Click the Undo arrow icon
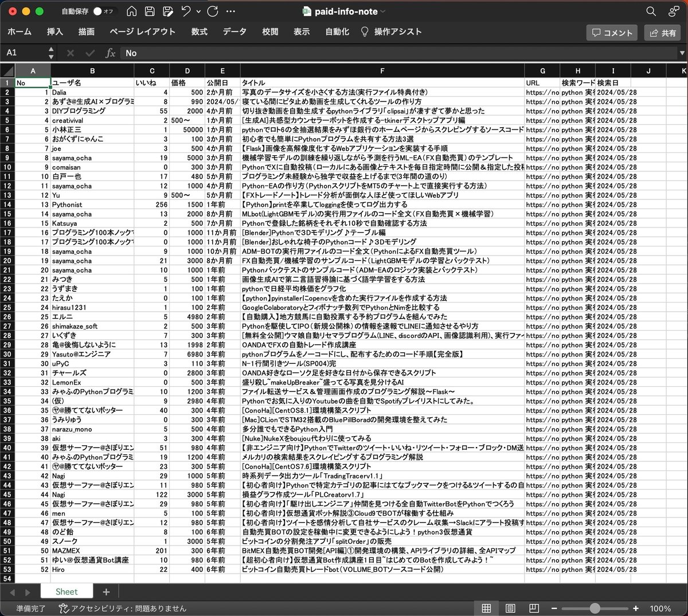688x616 pixels. [186, 11]
